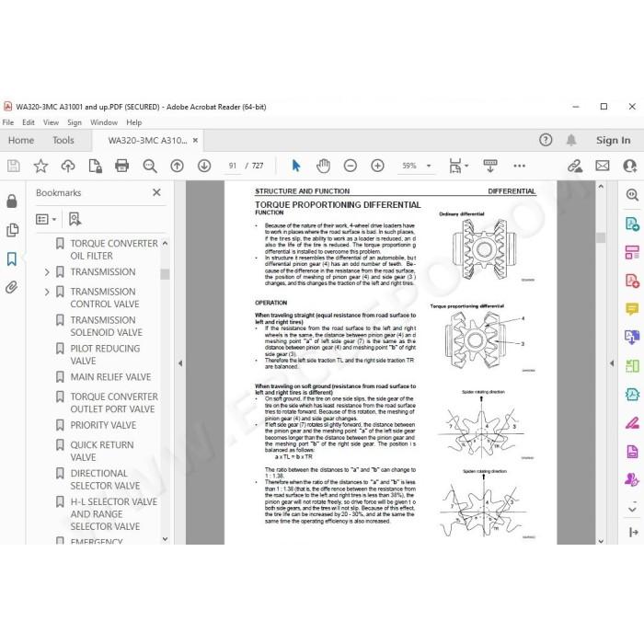Click the bookmarks panel scrollbar thumb

(165, 274)
